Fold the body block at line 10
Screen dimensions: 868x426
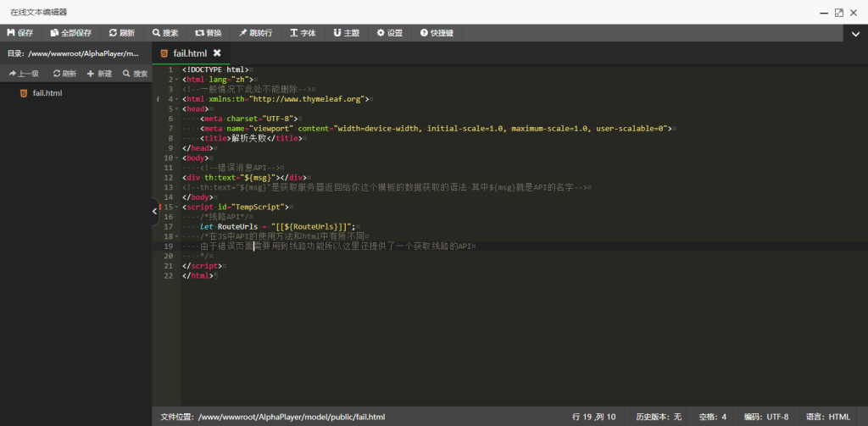point(176,158)
